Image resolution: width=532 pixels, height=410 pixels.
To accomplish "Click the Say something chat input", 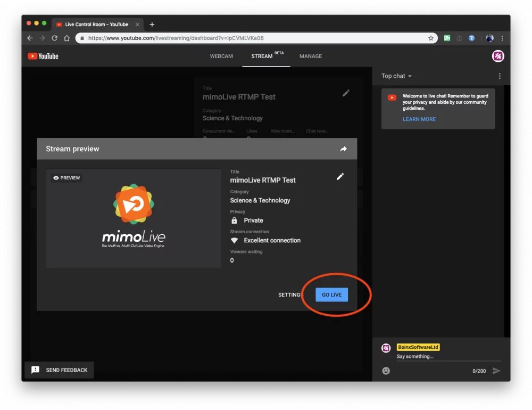I will pos(448,357).
